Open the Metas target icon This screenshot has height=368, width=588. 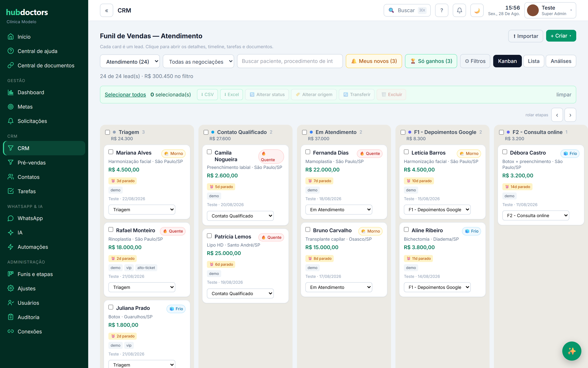(11, 107)
